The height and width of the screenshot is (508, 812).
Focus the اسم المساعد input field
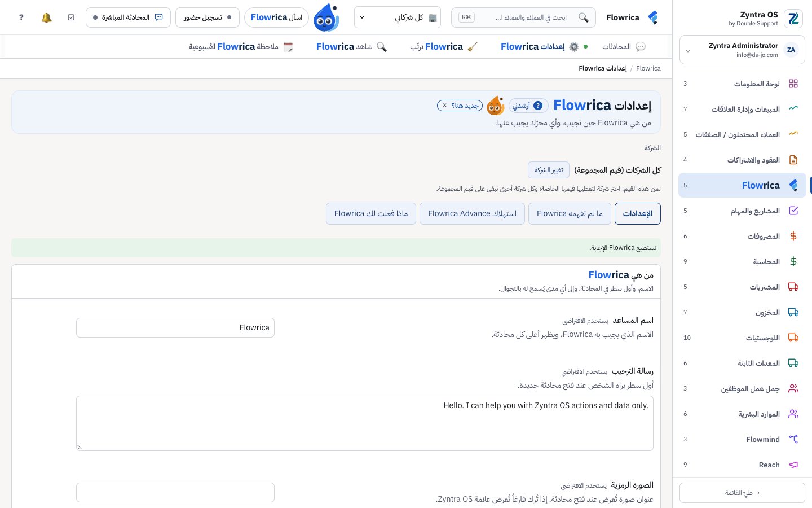tap(175, 327)
